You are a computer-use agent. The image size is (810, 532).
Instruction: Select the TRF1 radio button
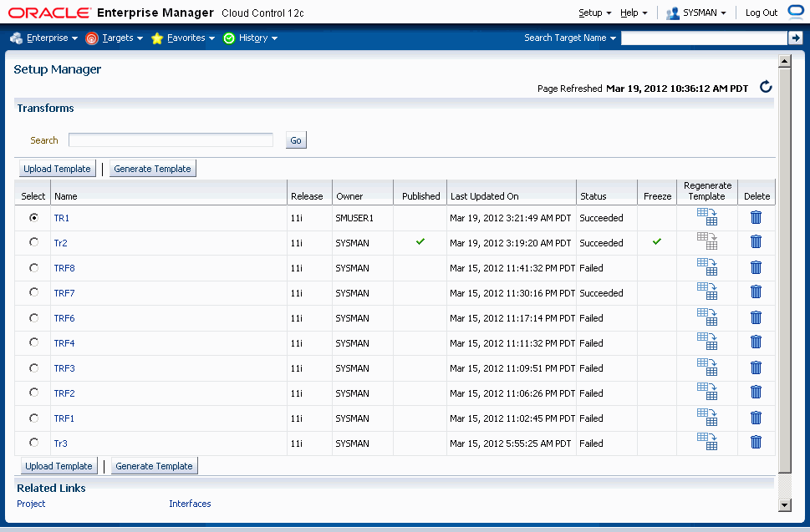34,418
